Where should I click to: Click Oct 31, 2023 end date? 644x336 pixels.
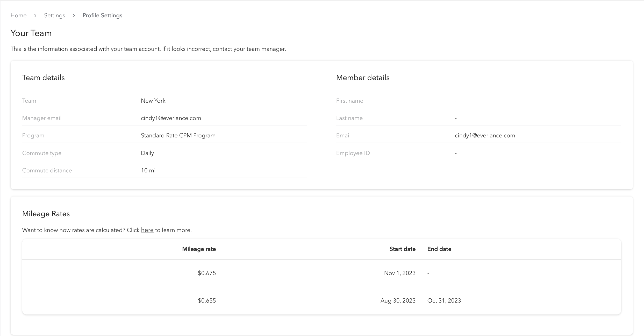444,301
